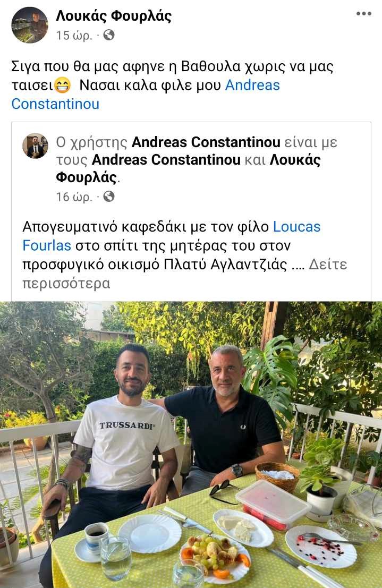Open the 15 ώρ. post timestamp
The image size is (382, 588).
[x=74, y=35]
